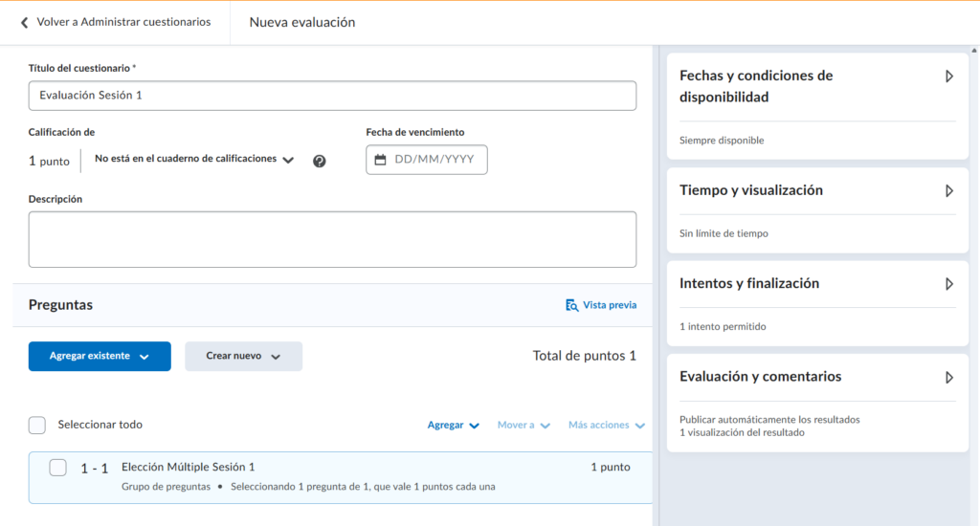Click the Vista previa magnifier icon
The image size is (980, 526).
click(571, 305)
